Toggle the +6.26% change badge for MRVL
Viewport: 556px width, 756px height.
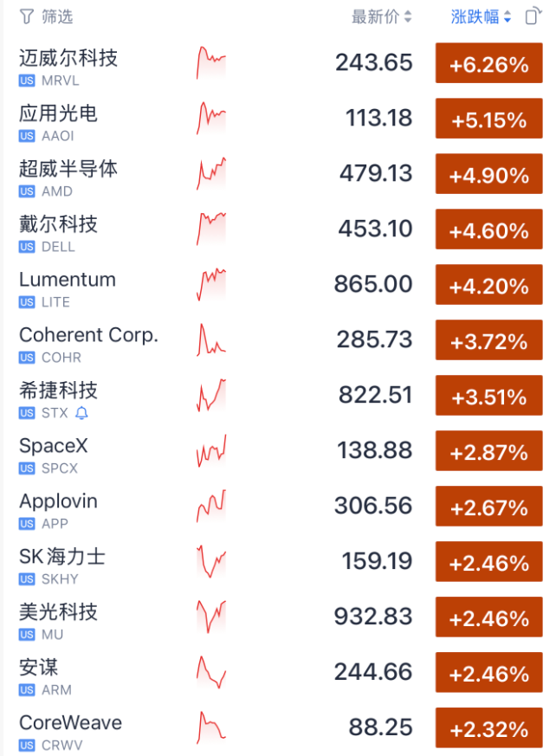coord(489,63)
